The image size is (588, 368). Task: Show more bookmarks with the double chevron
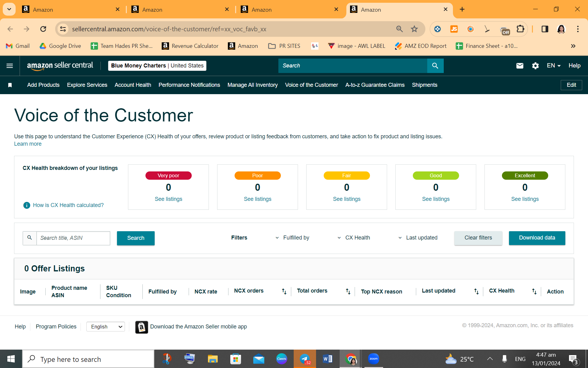pyautogui.click(x=573, y=46)
